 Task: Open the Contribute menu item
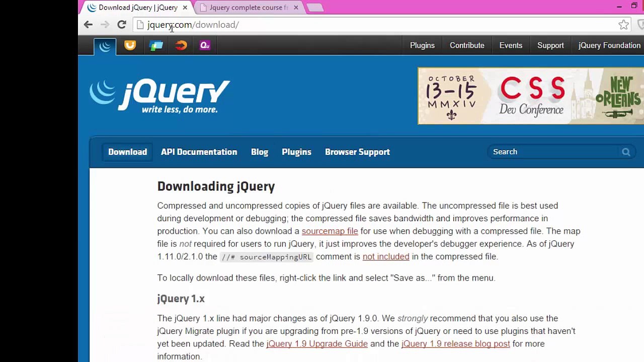[x=467, y=45]
